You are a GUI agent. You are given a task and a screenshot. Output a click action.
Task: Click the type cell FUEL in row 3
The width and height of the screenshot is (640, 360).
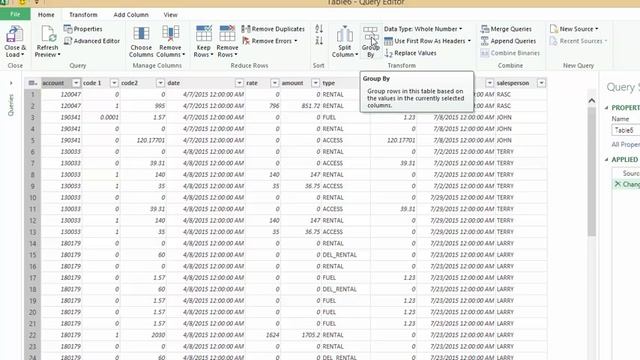click(346, 118)
